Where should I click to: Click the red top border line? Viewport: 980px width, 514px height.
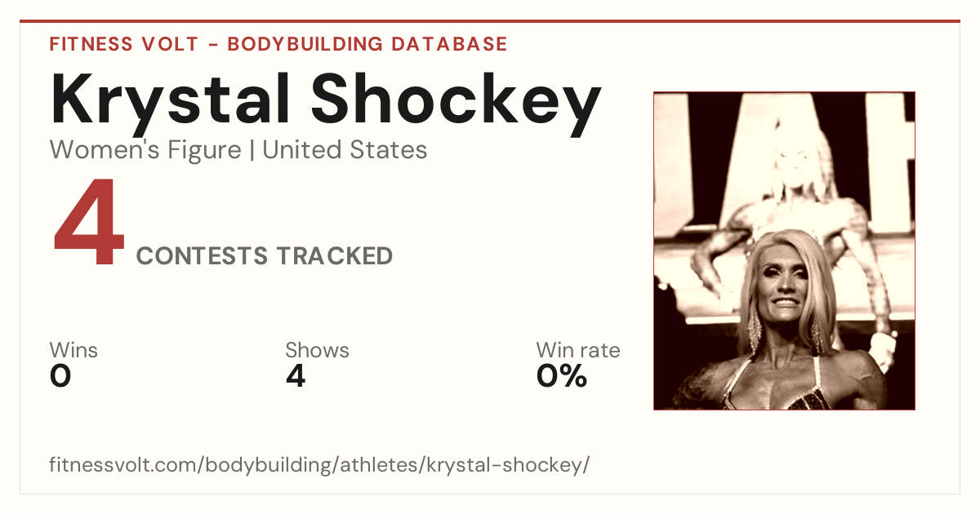[490, 21]
